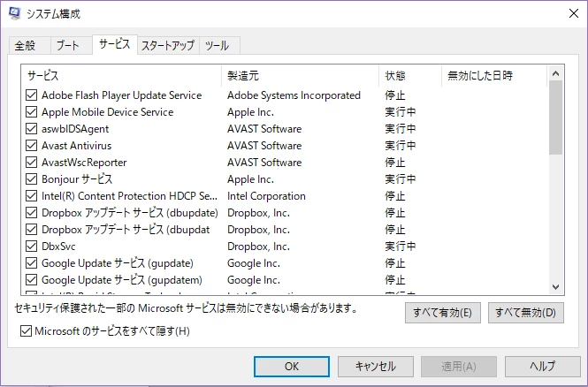Toggle the aswbIDSAgent service checkbox
Viewport: 588px width, 387px height.
[31, 129]
